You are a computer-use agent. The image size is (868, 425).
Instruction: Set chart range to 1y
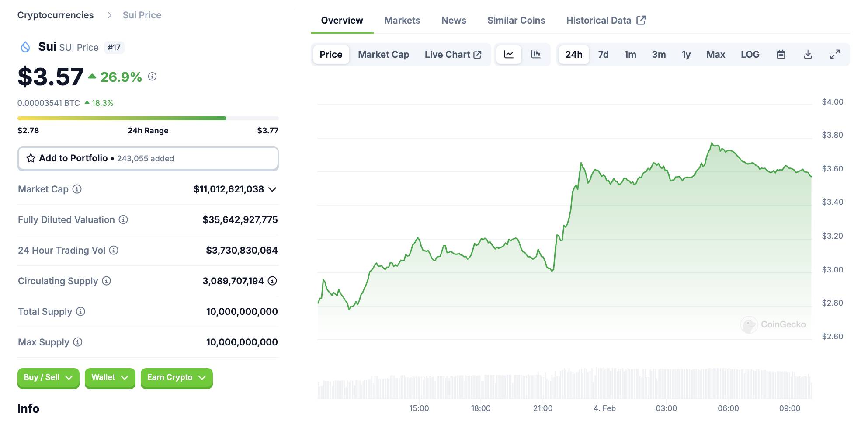coord(686,55)
